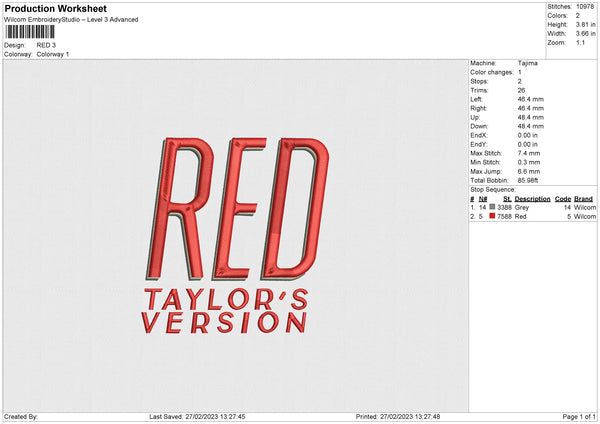The width and height of the screenshot is (600, 424).
Task: Click the Stops value 2
Action: (520, 81)
